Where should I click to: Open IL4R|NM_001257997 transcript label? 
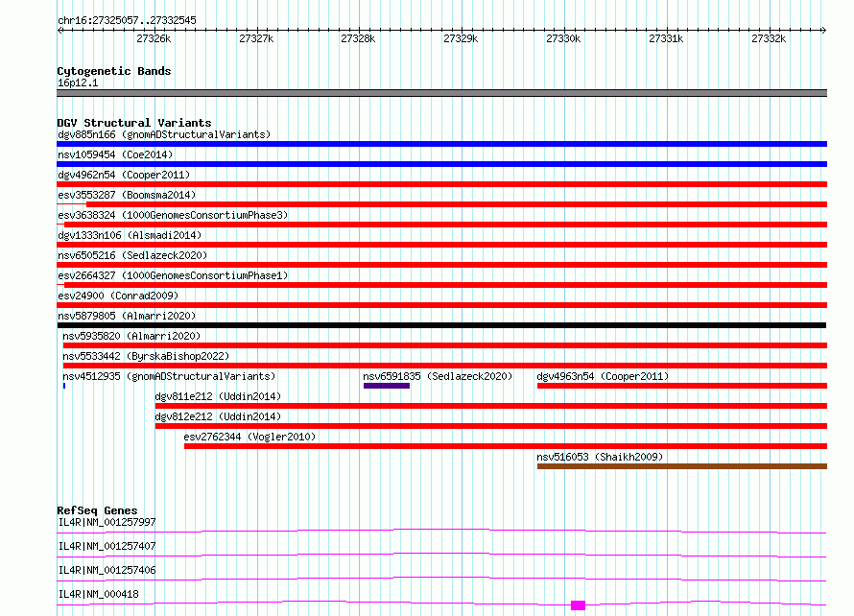107,522
